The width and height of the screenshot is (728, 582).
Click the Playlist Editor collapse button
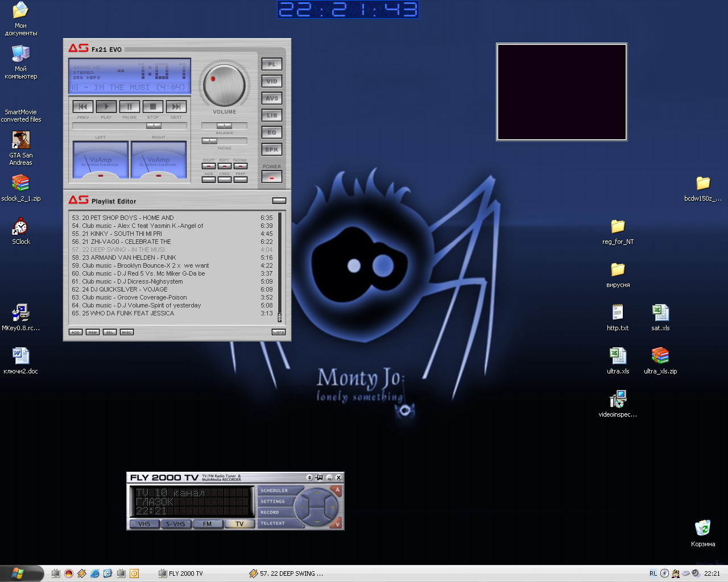279,201
